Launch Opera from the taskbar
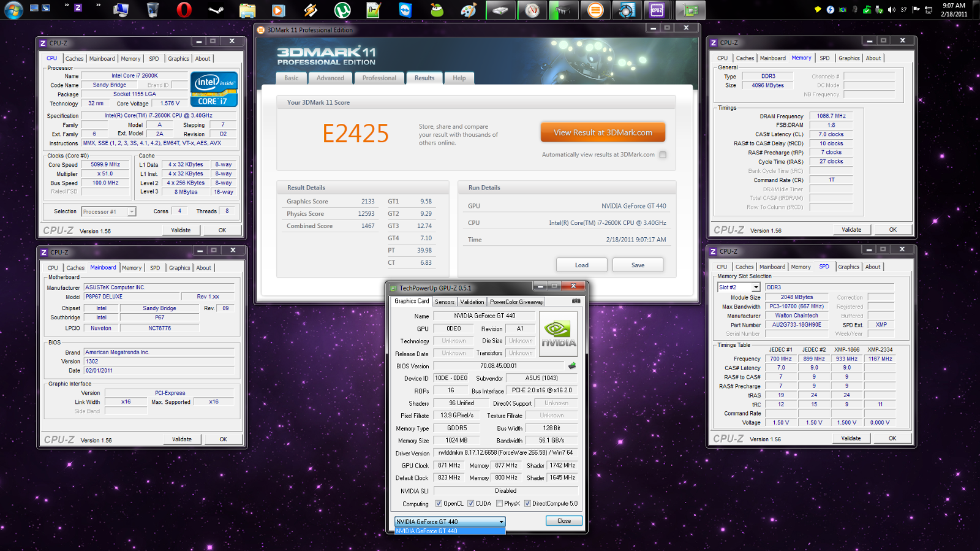 pos(184,10)
